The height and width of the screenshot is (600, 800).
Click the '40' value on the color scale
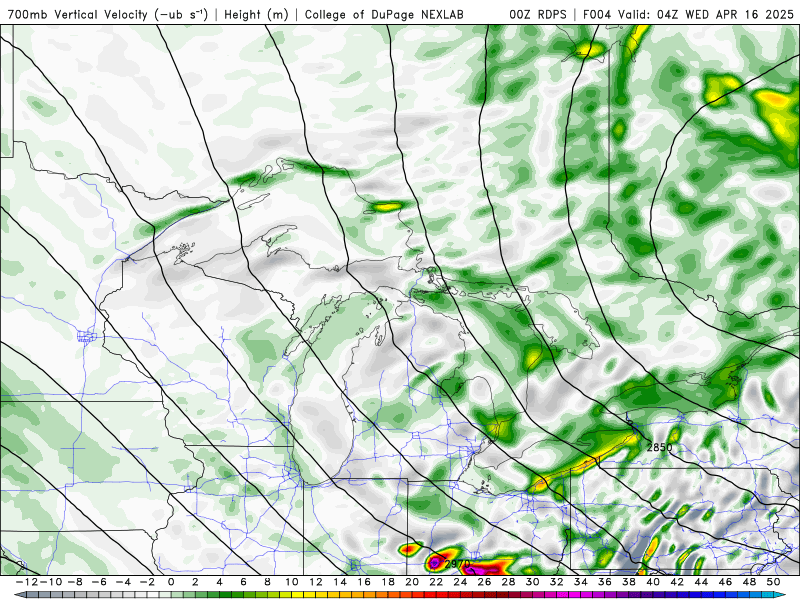pyautogui.click(x=653, y=582)
